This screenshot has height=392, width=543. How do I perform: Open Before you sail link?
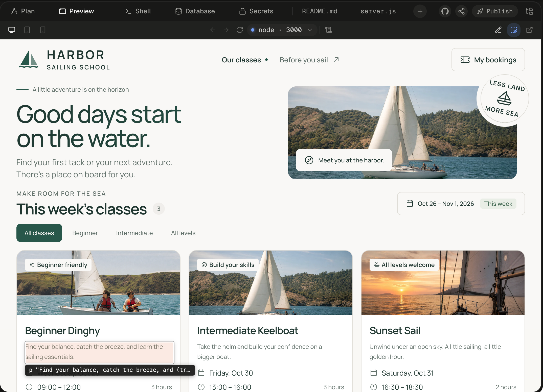(309, 60)
